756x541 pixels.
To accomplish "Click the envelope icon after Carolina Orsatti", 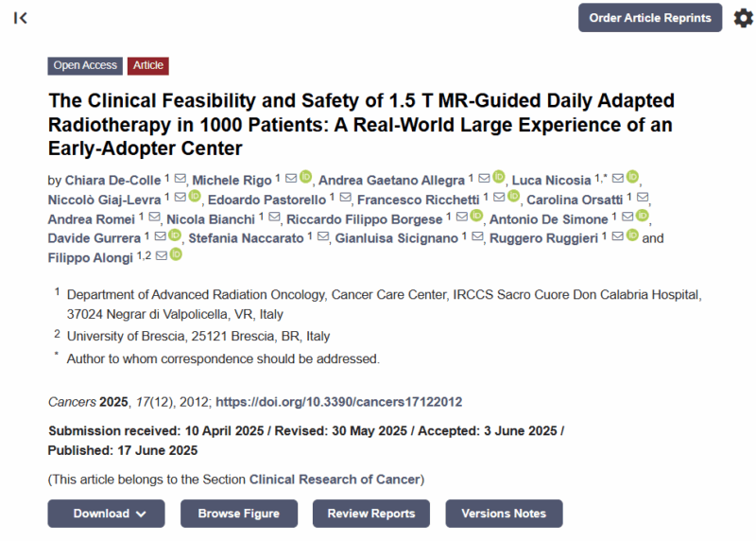I will coord(643,198).
